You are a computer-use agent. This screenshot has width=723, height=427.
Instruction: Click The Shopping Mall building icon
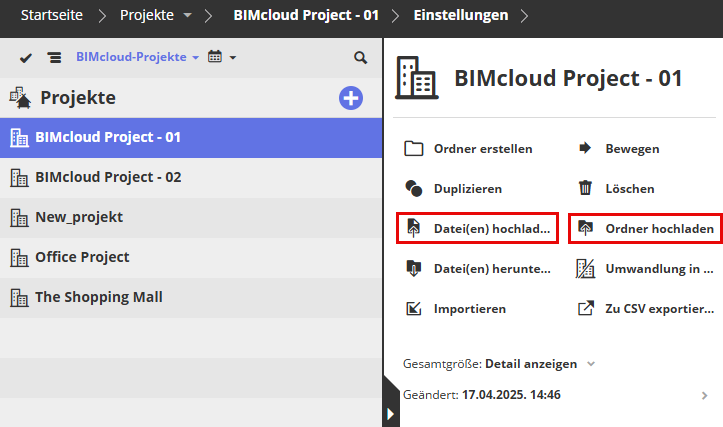pos(19,298)
